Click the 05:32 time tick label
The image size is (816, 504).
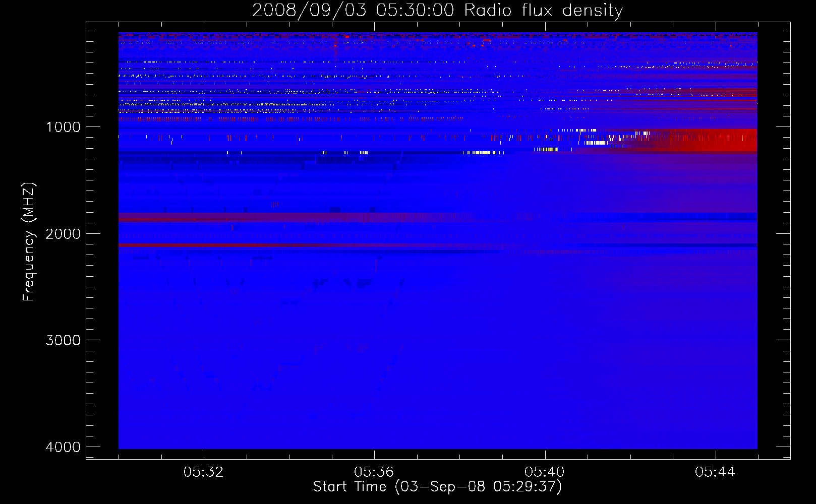coord(204,472)
